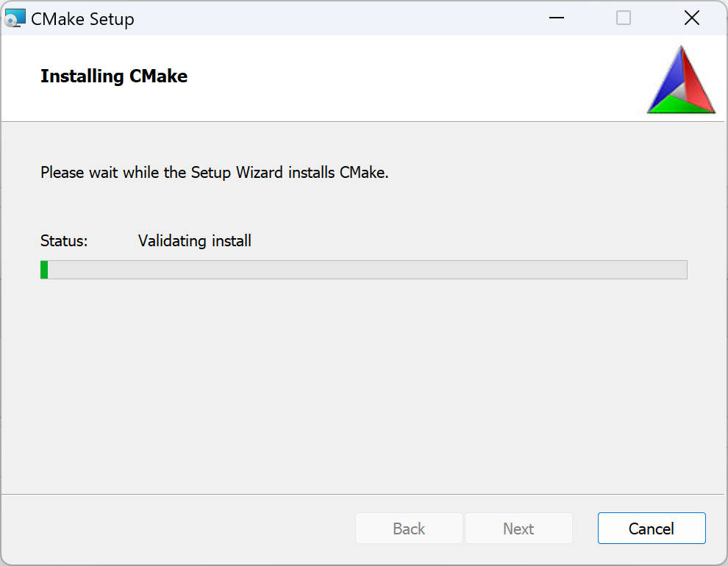728x566 pixels.
Task: Click the "Validating install" status text
Action: [195, 240]
